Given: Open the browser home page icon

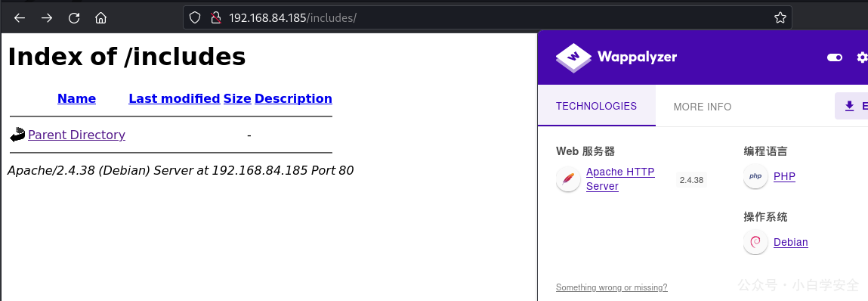Looking at the screenshot, I should pos(100,17).
